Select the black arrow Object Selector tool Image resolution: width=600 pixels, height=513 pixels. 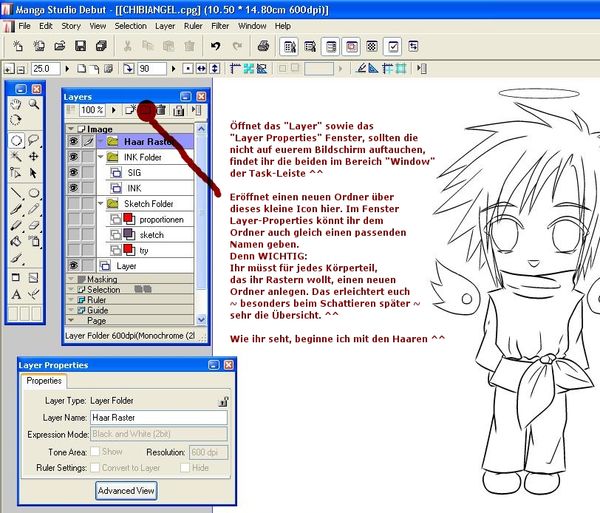pos(34,173)
